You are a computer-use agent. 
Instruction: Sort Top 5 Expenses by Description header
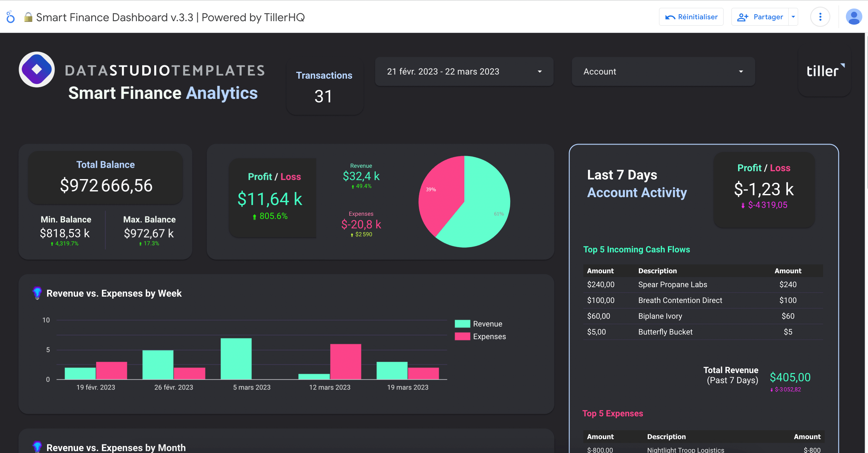tap(666, 437)
